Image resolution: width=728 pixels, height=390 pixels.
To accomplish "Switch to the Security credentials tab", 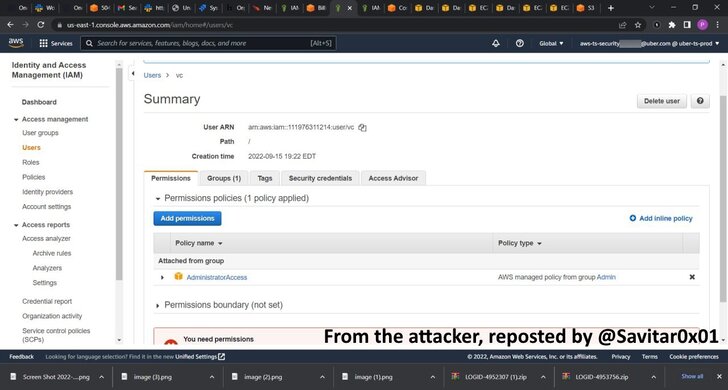I will [320, 178].
